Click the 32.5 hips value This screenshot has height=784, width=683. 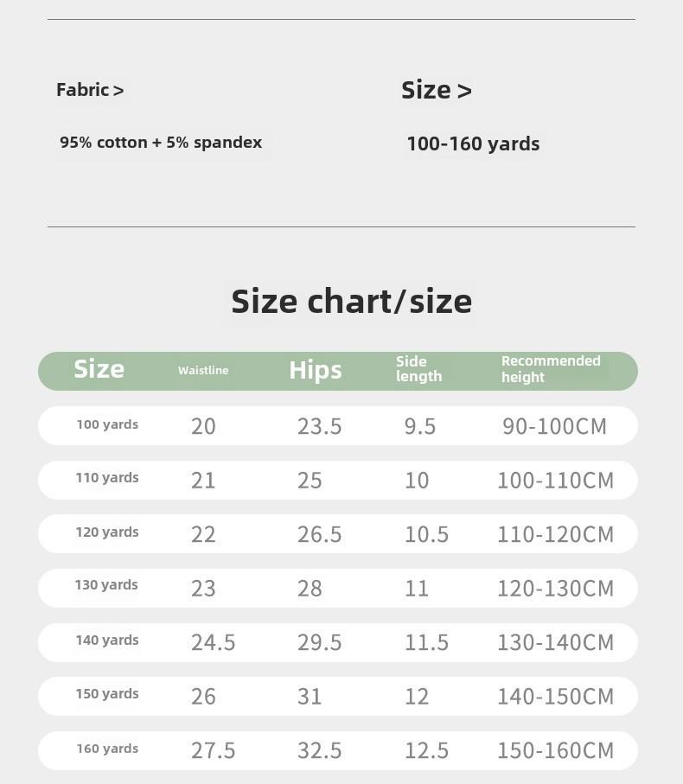(320, 750)
